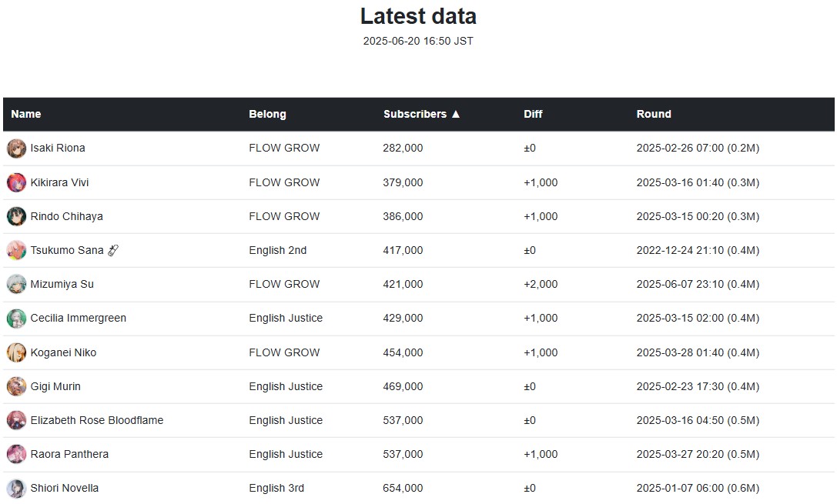The image size is (837, 504).
Task: Click Cecilia Immergreen's avatar icon
Action: tap(16, 319)
